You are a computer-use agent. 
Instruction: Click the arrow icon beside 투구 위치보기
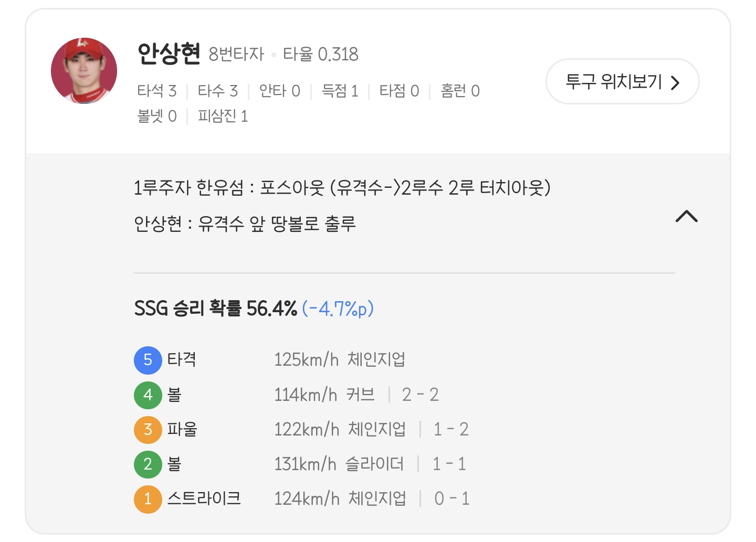coord(676,82)
